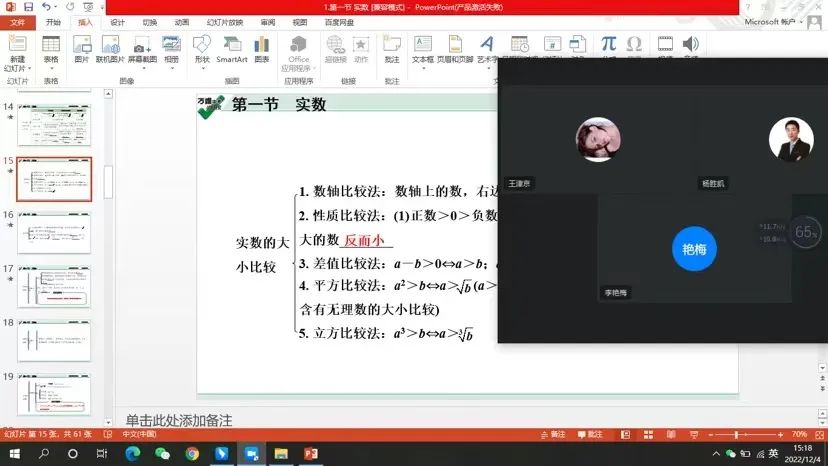Click the 艳梅 participant avatar

pos(693,249)
